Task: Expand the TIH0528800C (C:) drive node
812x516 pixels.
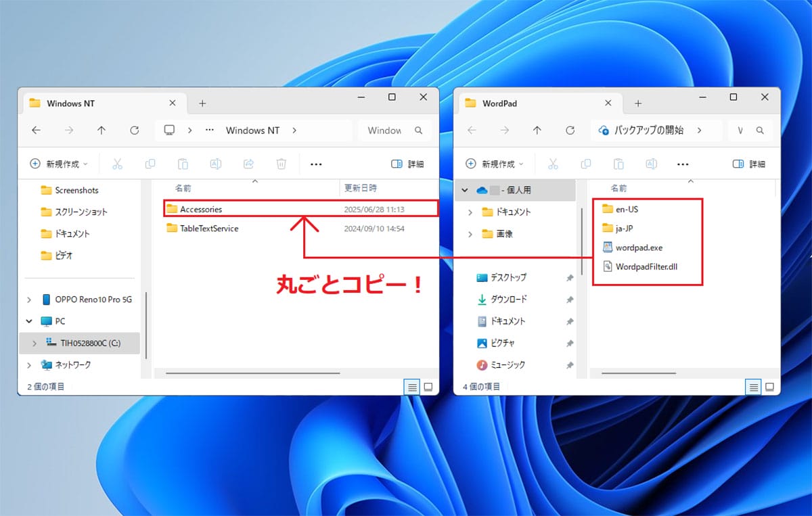Action: 35,343
